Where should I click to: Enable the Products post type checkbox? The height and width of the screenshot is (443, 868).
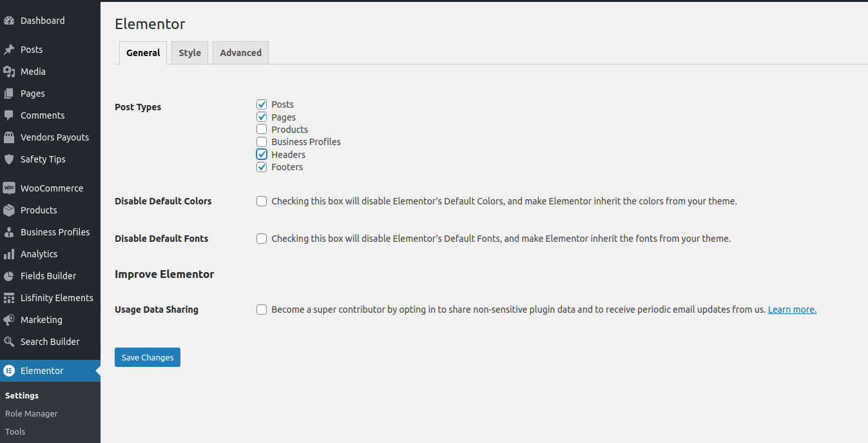(262, 130)
